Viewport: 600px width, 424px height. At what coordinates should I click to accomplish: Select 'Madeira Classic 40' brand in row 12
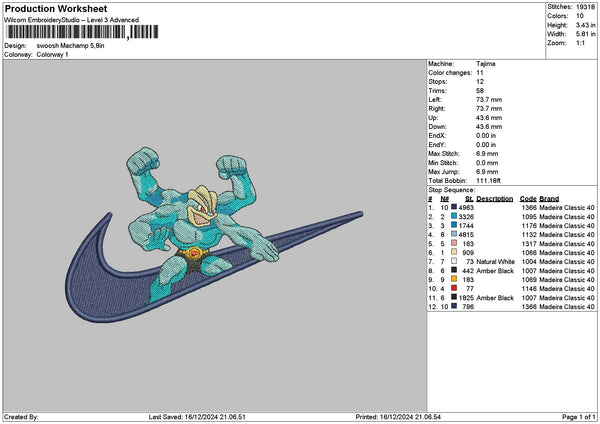(x=567, y=307)
